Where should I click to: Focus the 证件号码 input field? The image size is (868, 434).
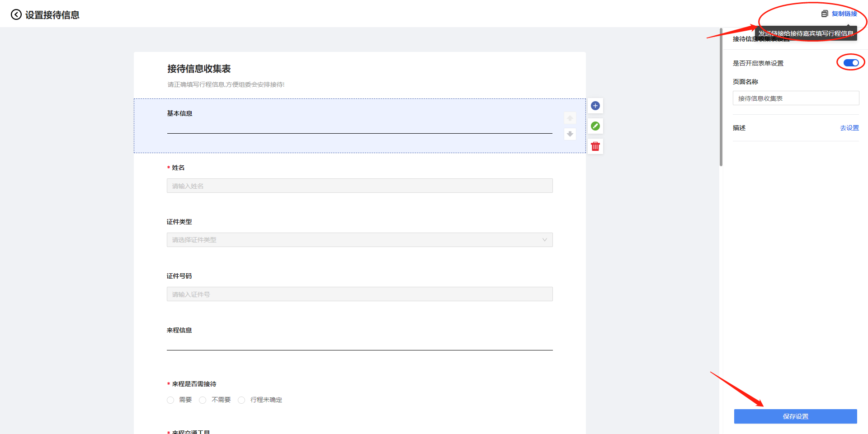tap(359, 294)
